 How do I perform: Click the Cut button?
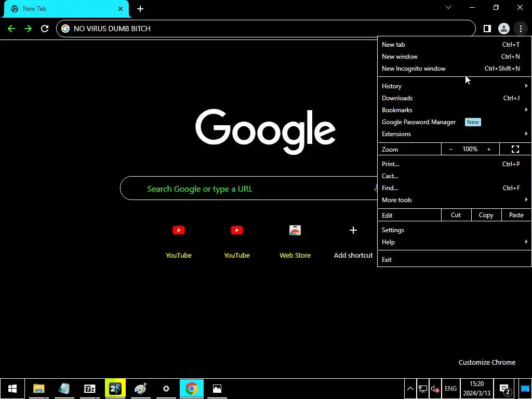coord(456,215)
